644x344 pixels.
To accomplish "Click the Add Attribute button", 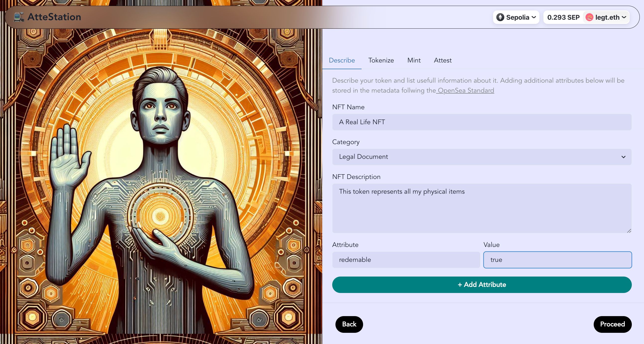I will pyautogui.click(x=482, y=285).
